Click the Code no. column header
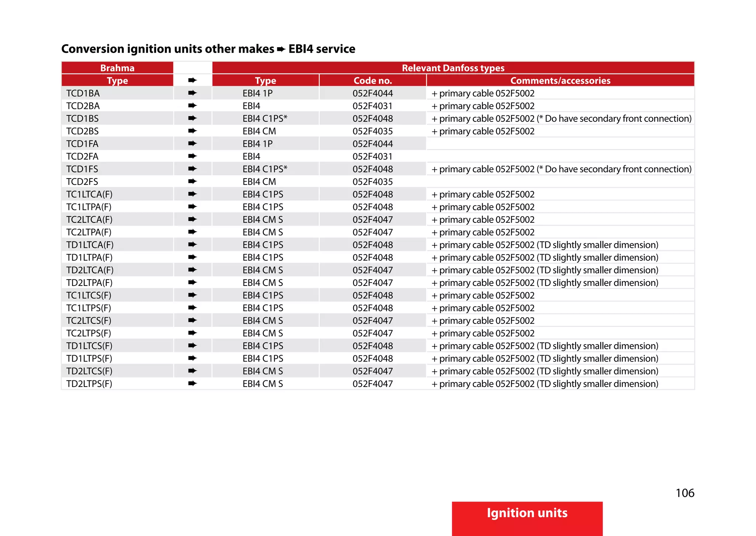The width and height of the screenshot is (756, 536). pyautogui.click(x=372, y=80)
